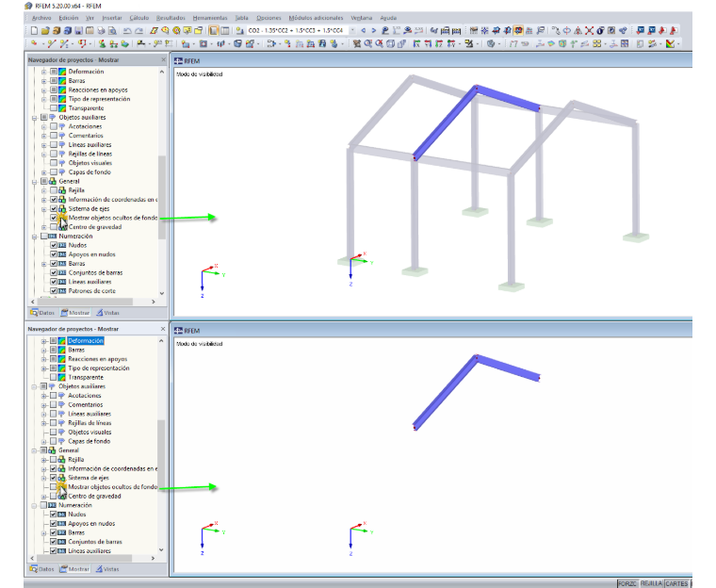
Task: Open the Módulos adicionales menu
Action: (x=316, y=18)
